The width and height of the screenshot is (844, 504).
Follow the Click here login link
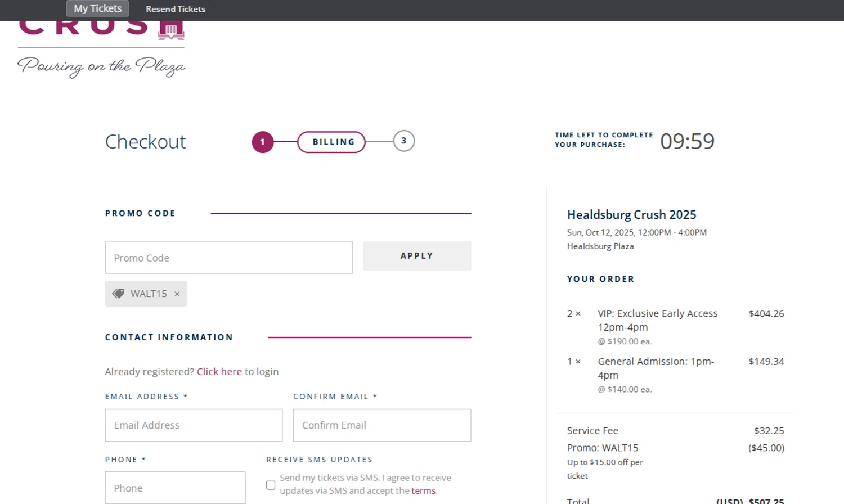219,372
